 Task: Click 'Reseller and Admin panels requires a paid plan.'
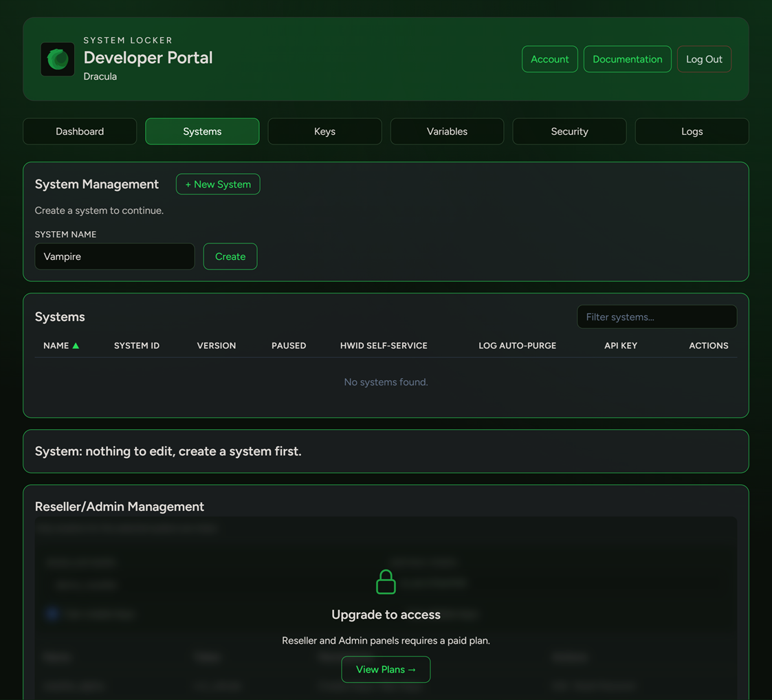coord(386,641)
